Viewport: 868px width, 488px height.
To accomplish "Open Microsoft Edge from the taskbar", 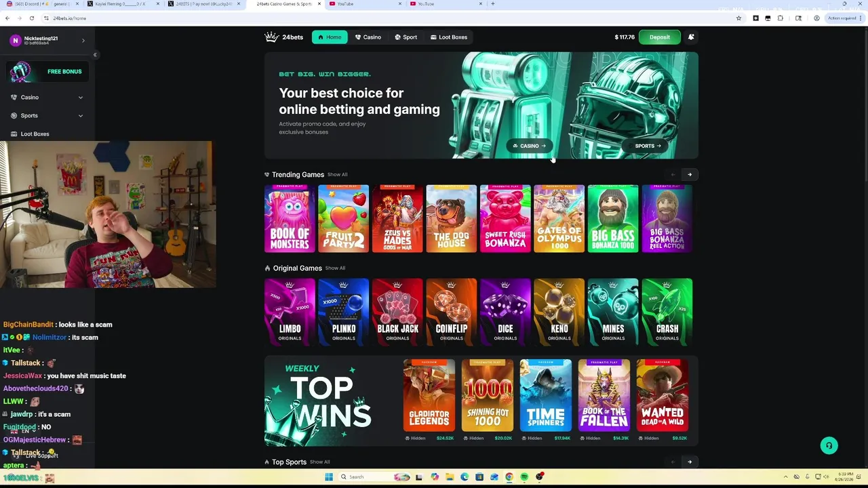I will [x=465, y=477].
